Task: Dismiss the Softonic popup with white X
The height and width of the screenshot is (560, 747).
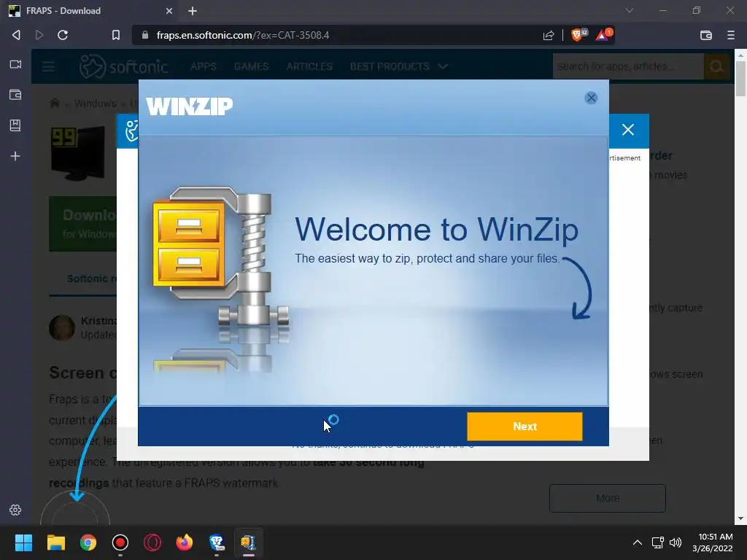Action: pyautogui.click(x=628, y=130)
